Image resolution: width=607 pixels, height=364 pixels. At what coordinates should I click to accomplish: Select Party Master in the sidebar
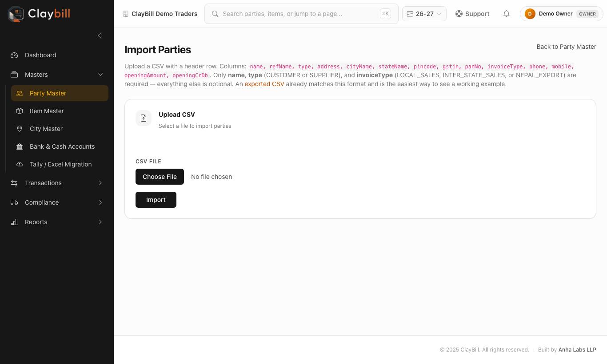point(60,93)
